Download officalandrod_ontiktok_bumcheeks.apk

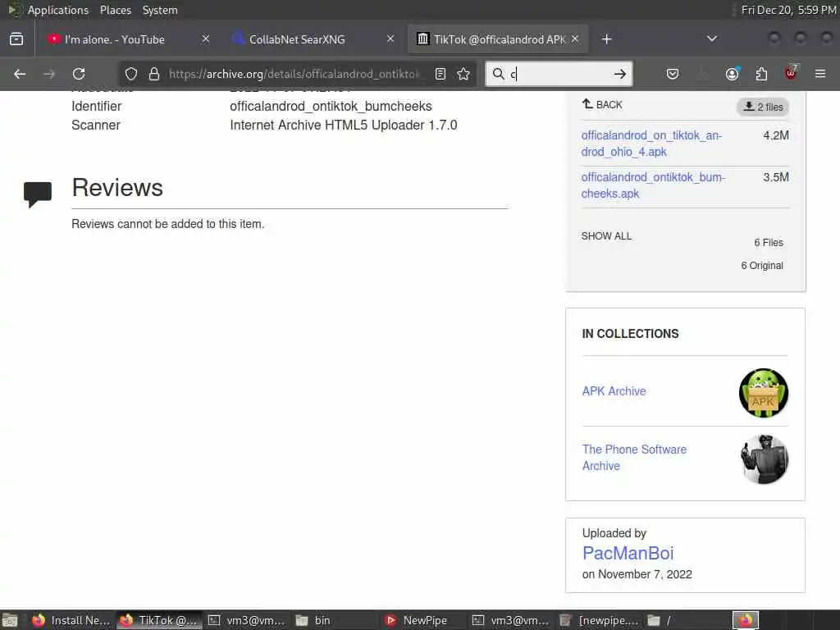(x=653, y=185)
